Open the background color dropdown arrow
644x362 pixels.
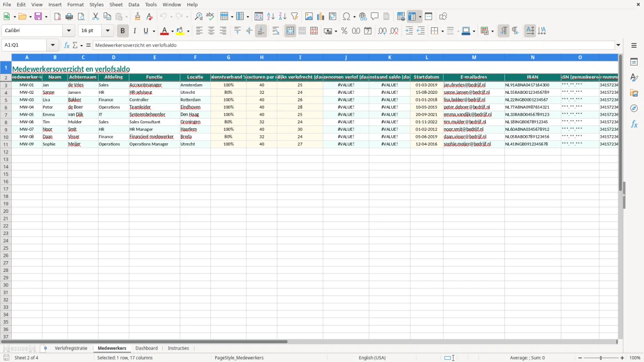(x=188, y=31)
